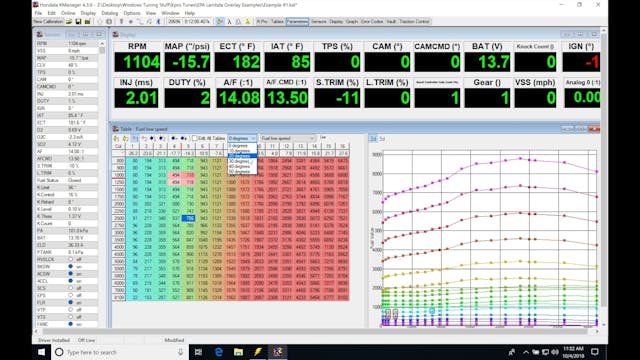Viewport: 640px width, 360px height.
Task: Click the lambda symbol toolbar icon
Action: point(229,22)
